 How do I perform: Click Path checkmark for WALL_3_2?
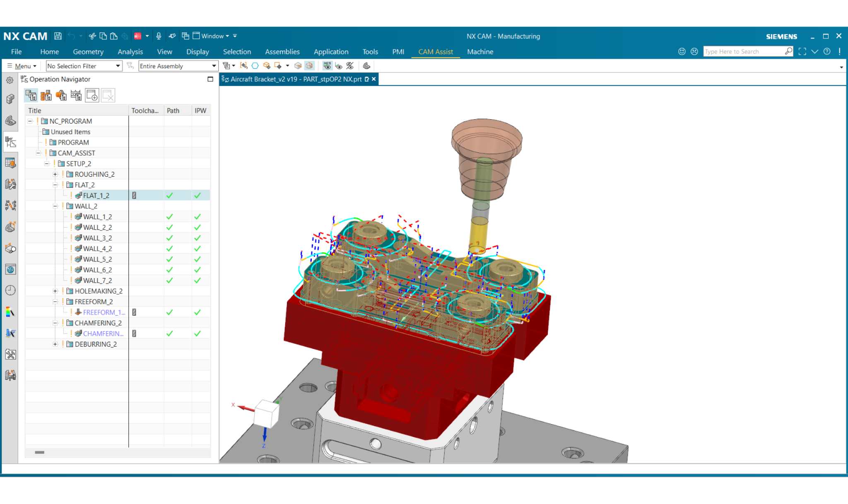(x=169, y=238)
